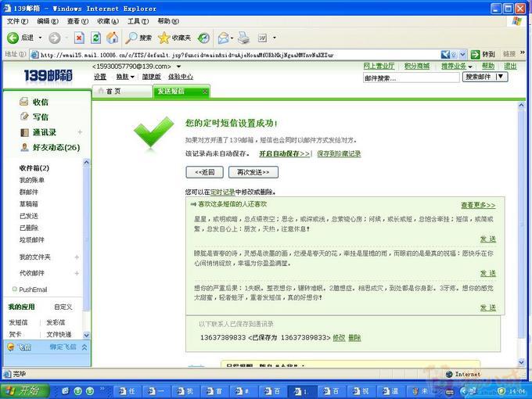Click the 开启自动保存>> link
The width and height of the screenshot is (532, 399).
[284, 153]
